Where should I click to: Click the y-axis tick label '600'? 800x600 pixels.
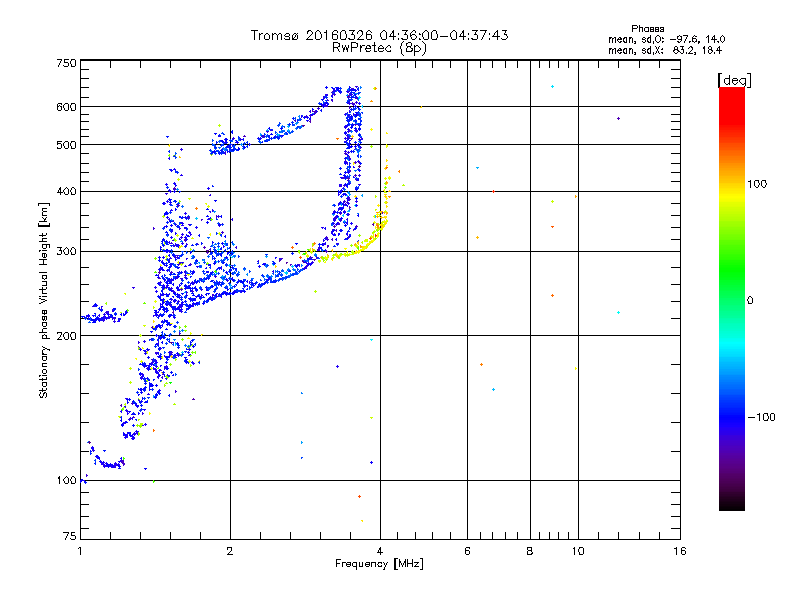pos(66,107)
